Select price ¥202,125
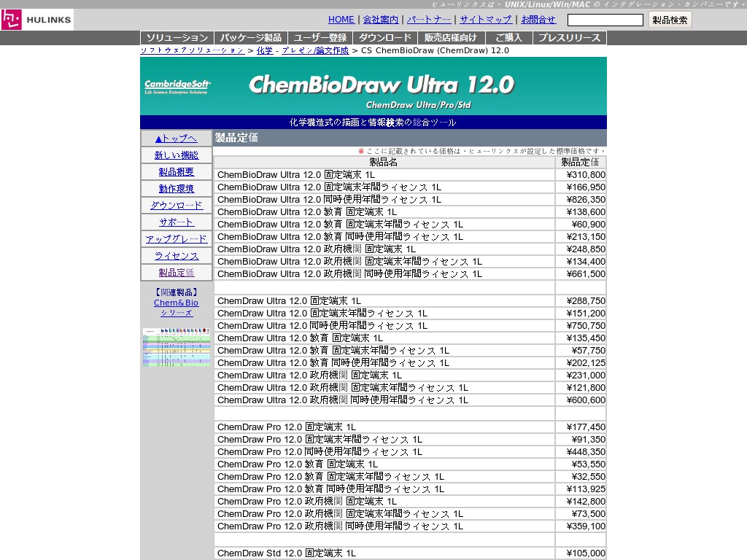The width and height of the screenshot is (747, 560). (x=586, y=363)
